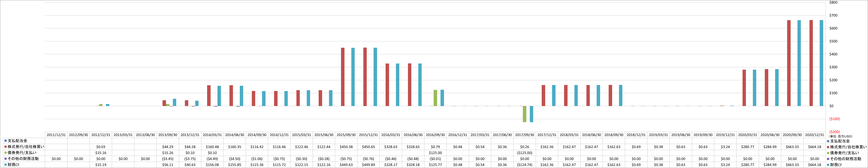The width and height of the screenshot is (868, 168).
Task: Click the $328.17 cell under 2016/03/31
Action: click(x=391, y=165)
